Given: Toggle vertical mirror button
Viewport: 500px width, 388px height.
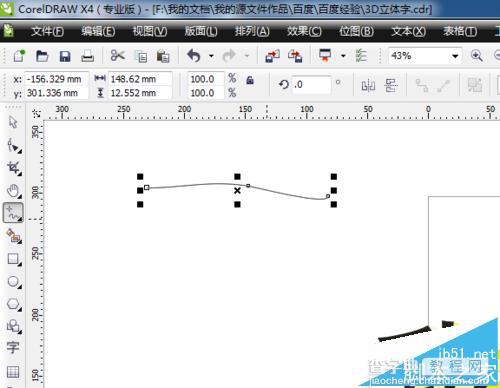Looking at the screenshot, I should pyautogui.click(x=390, y=86).
